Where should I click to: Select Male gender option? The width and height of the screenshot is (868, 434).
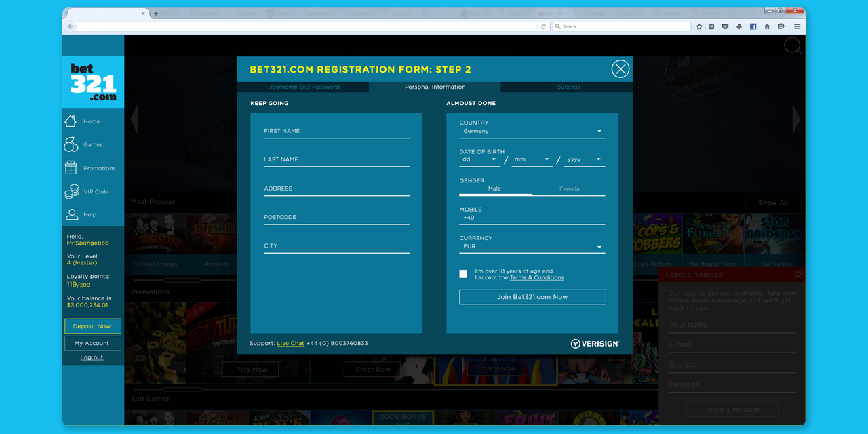495,189
